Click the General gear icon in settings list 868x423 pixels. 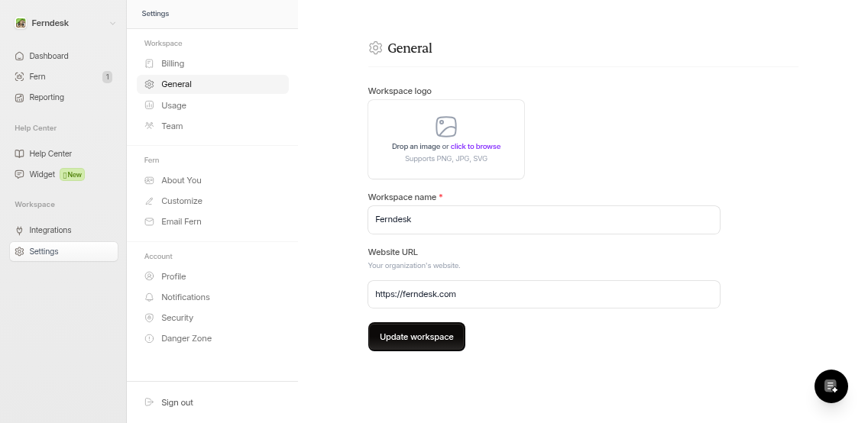pyautogui.click(x=149, y=84)
